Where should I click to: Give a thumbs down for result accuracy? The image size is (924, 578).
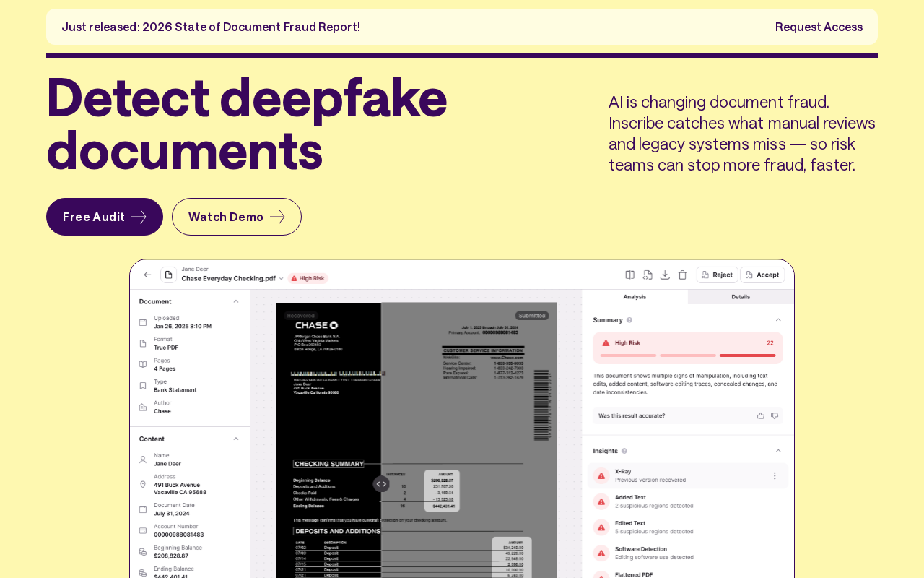[775, 416]
